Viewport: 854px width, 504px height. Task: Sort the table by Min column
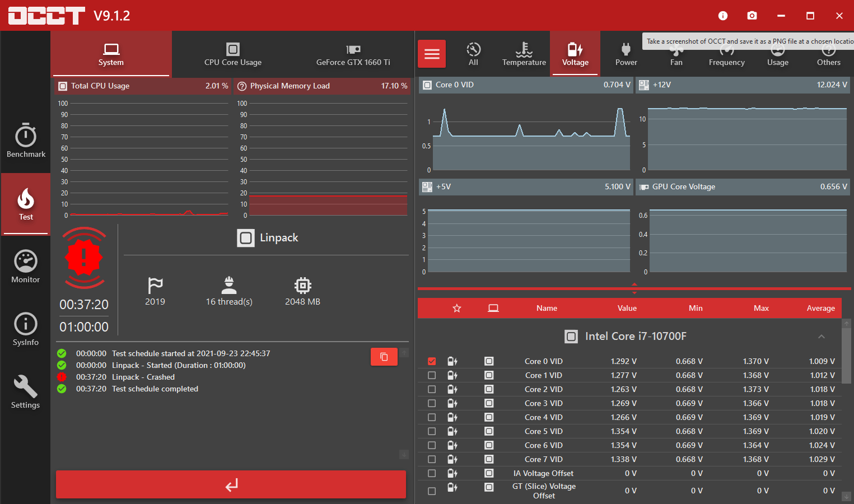(x=696, y=308)
